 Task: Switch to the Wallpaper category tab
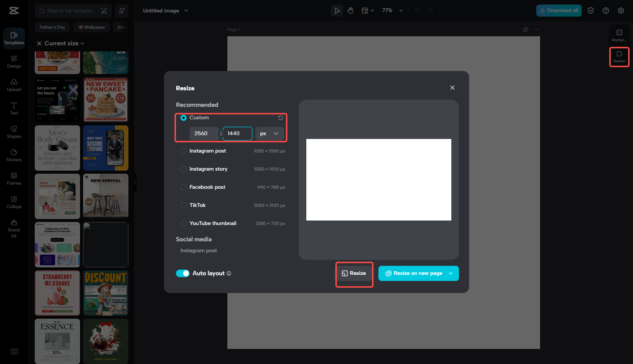tap(91, 27)
